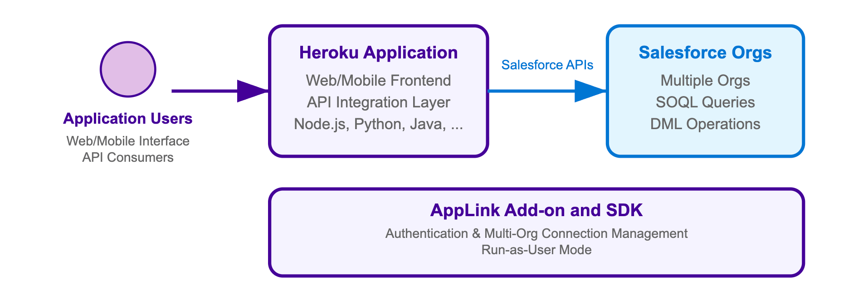
Task: Click the Salesforce APIs arrow label
Action: pyautogui.click(x=547, y=65)
